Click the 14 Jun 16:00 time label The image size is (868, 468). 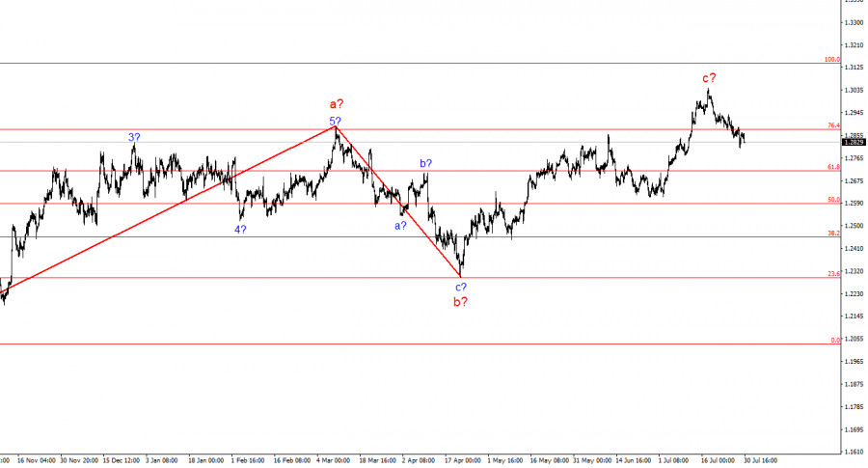(634, 461)
